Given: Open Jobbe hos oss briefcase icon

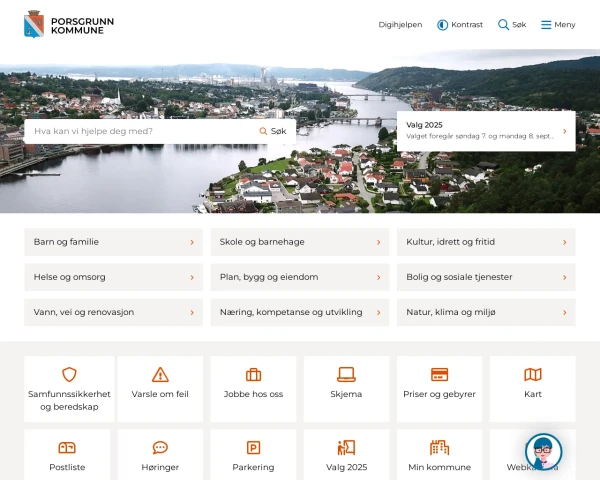Looking at the screenshot, I should point(253,375).
